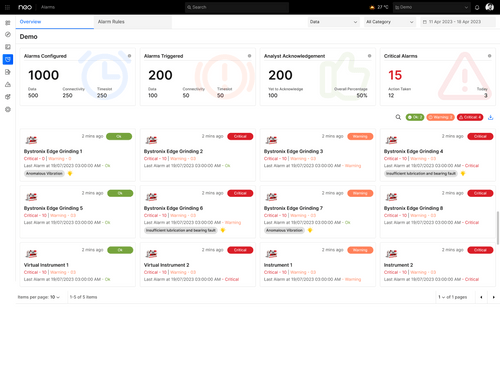Image resolution: width=500 pixels, height=375 pixels.
Task: Click lightbulb on Bystronix Edge Grinding 1
Action: [x=70, y=173]
